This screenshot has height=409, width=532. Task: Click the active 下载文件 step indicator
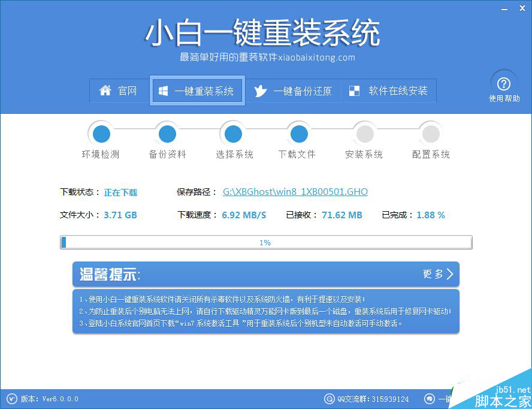tap(298, 133)
